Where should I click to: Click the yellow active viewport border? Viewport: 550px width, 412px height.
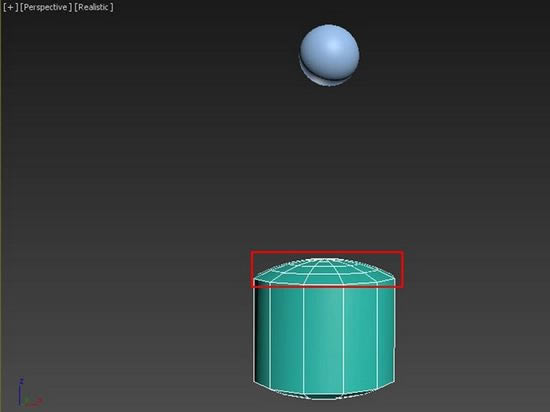1,206
